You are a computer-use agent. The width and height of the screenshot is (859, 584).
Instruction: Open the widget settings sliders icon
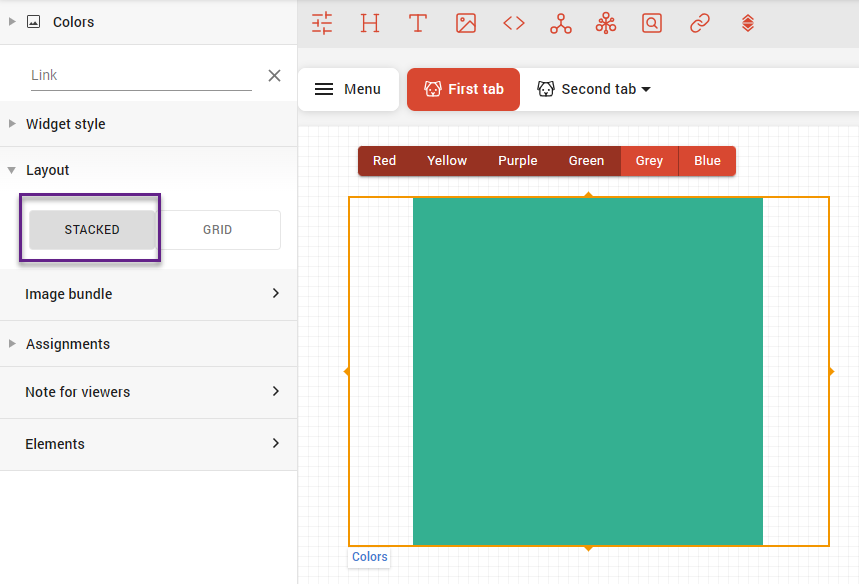pos(321,22)
